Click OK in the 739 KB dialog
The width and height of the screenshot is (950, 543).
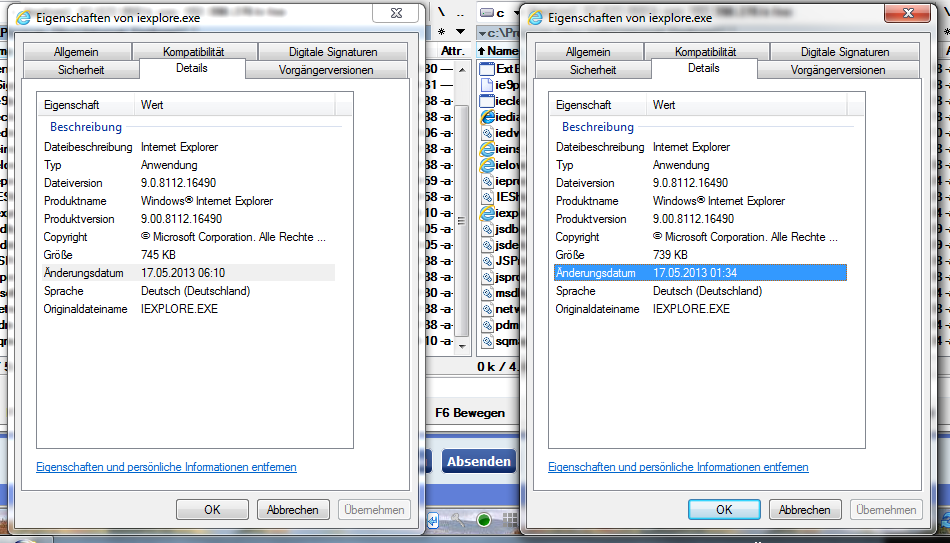coord(724,510)
